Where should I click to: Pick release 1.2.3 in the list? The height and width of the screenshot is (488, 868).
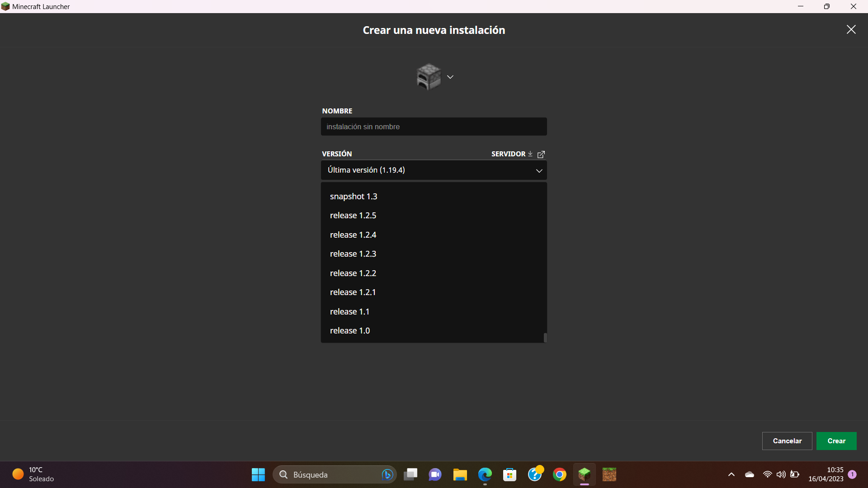353,254
